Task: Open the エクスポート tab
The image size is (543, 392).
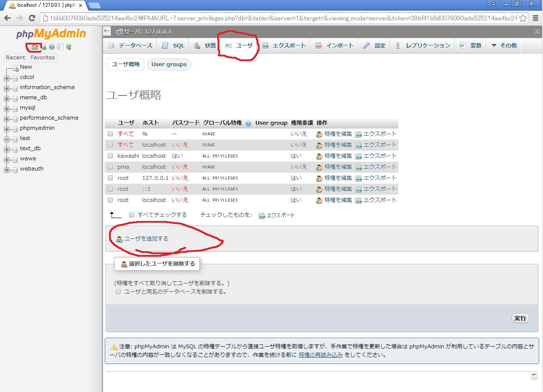Action: point(284,45)
